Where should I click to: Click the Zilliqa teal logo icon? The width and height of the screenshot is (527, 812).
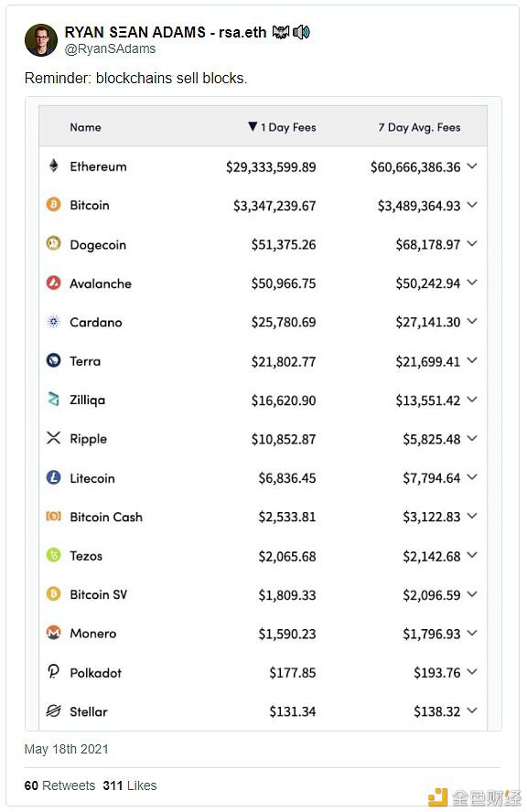[53, 400]
